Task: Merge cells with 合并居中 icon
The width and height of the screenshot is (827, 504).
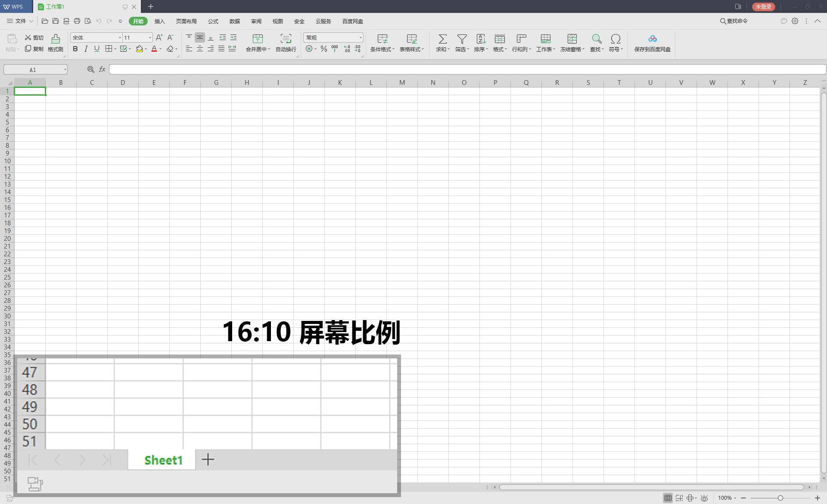Action: pyautogui.click(x=257, y=43)
